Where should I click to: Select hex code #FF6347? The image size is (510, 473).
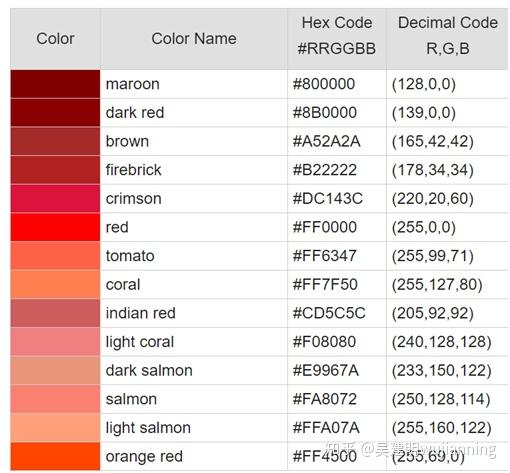click(x=325, y=256)
